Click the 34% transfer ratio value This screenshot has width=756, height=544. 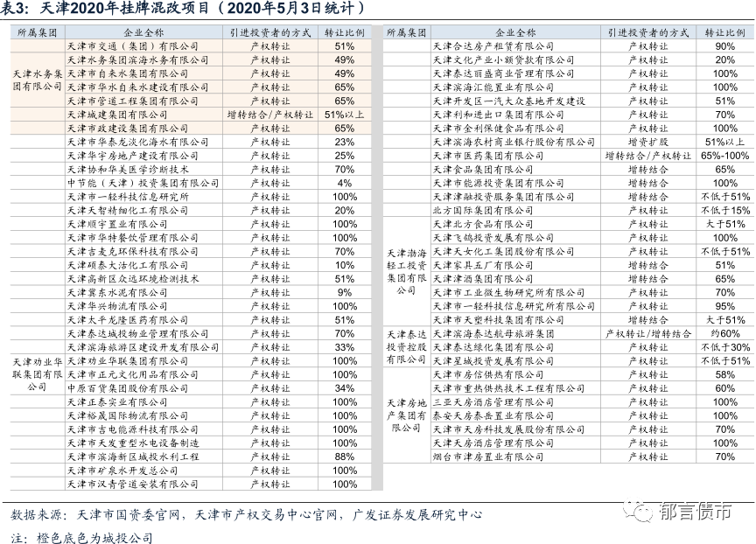coord(344,388)
